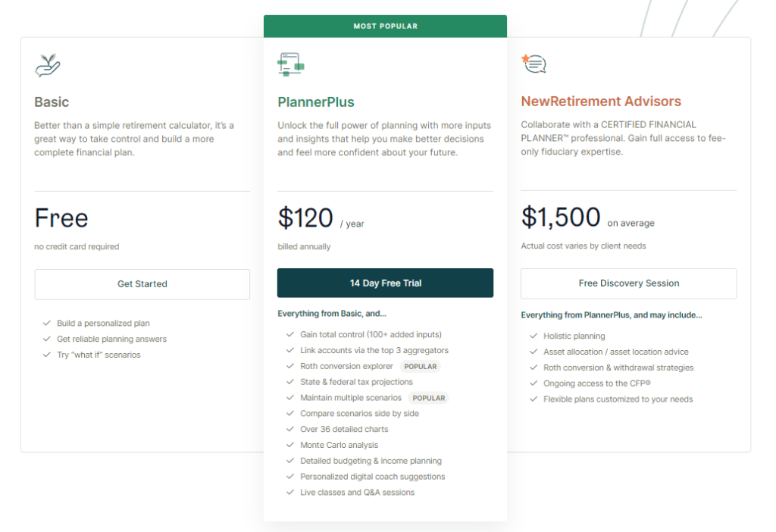The width and height of the screenshot is (776, 532).
Task: Book a Free Discovery Session
Action: pyautogui.click(x=628, y=283)
